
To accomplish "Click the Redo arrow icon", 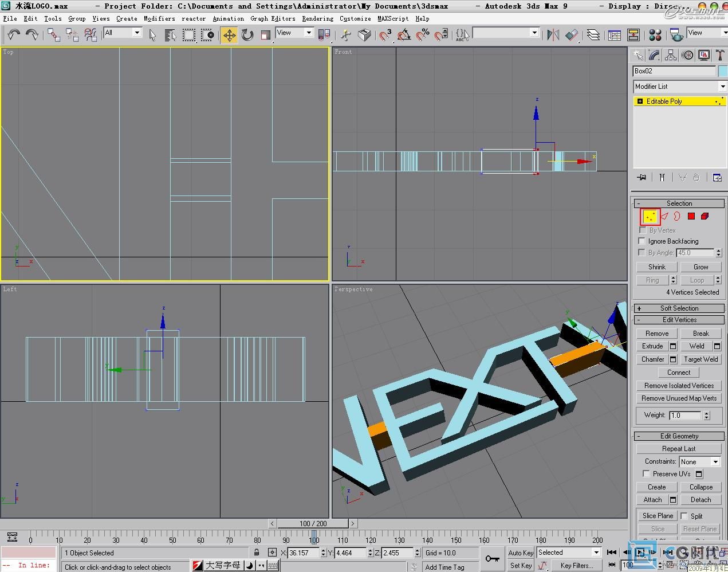I will [x=32, y=35].
